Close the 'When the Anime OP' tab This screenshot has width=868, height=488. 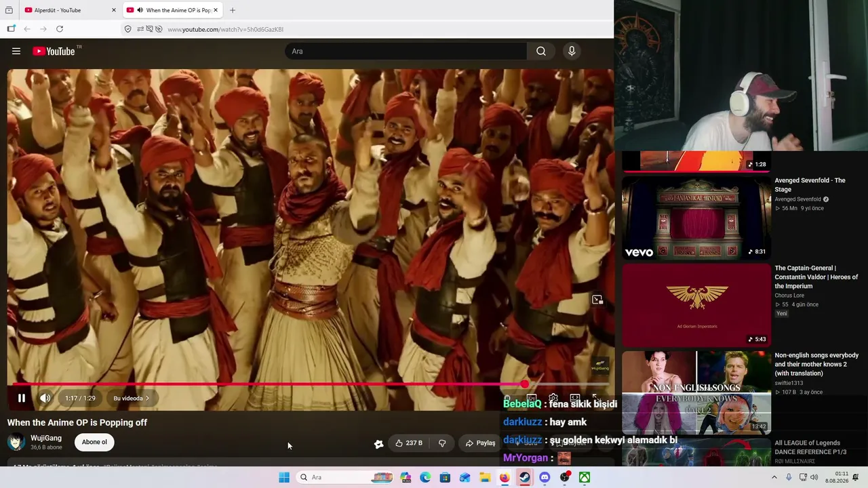click(x=216, y=10)
